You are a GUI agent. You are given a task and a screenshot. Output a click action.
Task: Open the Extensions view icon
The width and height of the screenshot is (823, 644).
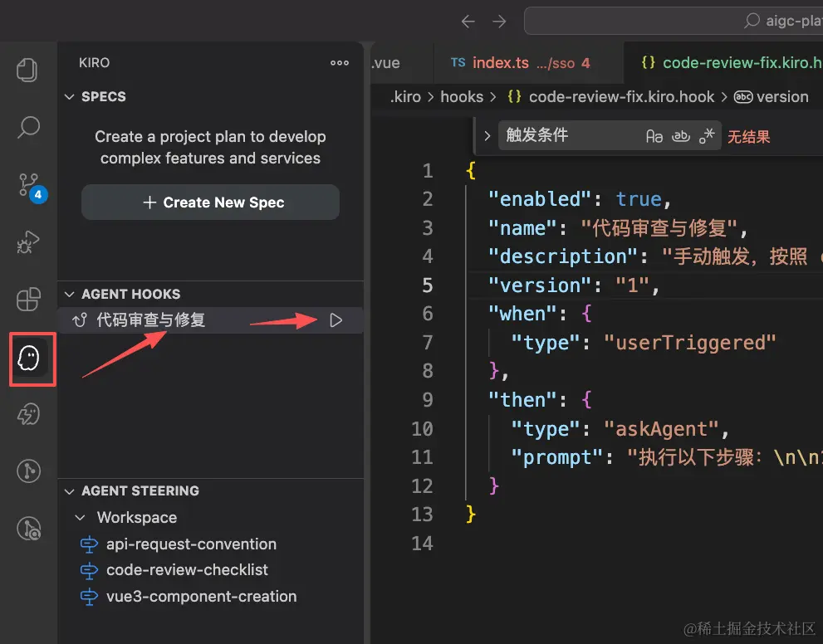(29, 300)
